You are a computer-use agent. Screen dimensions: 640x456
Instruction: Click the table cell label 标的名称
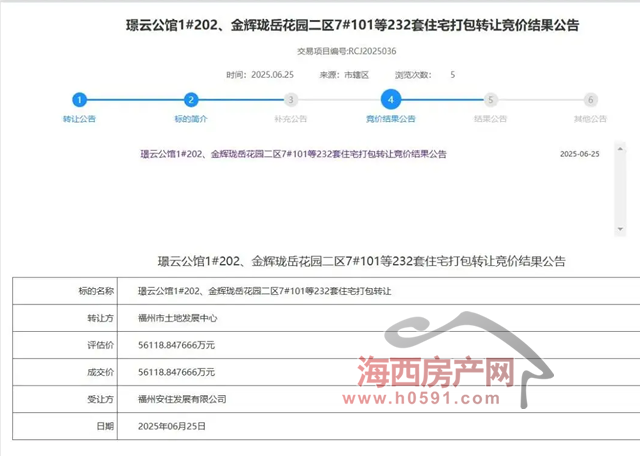tap(96, 291)
